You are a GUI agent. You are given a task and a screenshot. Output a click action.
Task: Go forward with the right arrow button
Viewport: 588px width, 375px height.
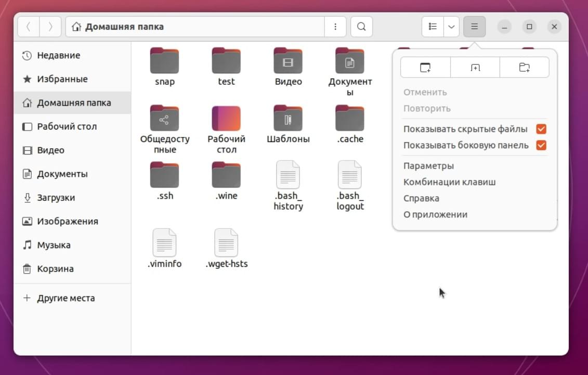click(x=50, y=27)
